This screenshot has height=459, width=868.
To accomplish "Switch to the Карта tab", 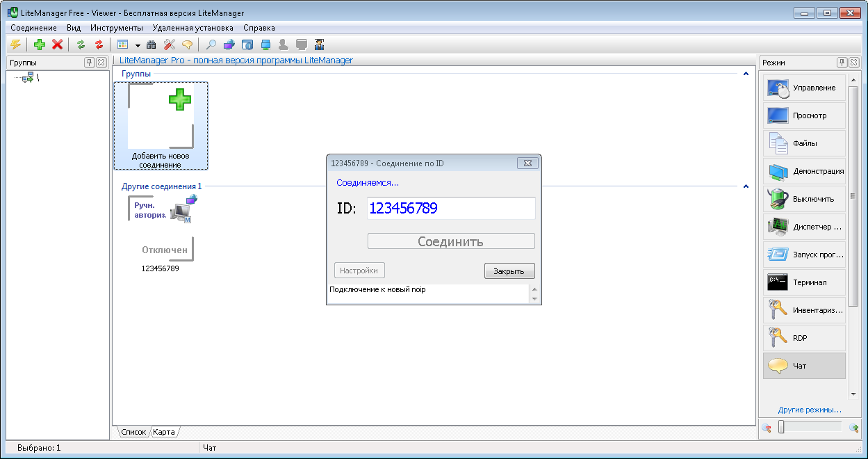I will pyautogui.click(x=164, y=432).
